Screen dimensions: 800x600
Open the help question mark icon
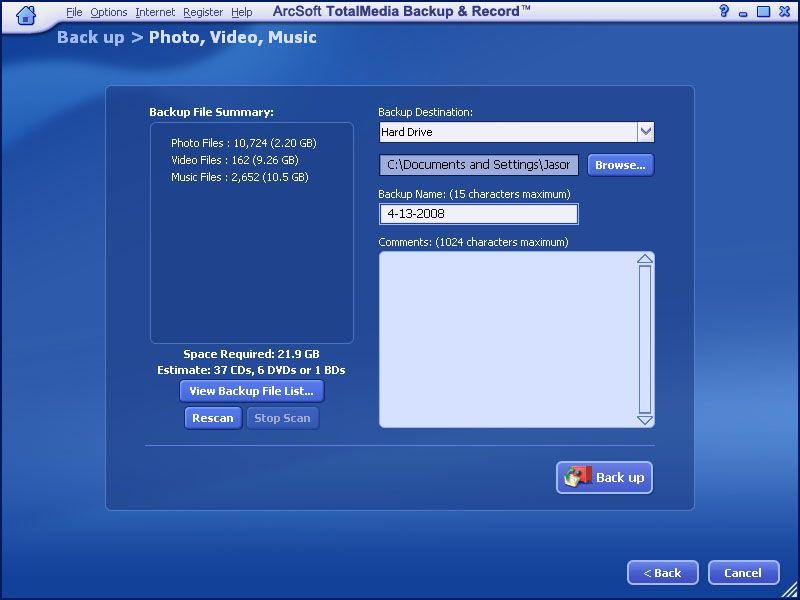[723, 11]
